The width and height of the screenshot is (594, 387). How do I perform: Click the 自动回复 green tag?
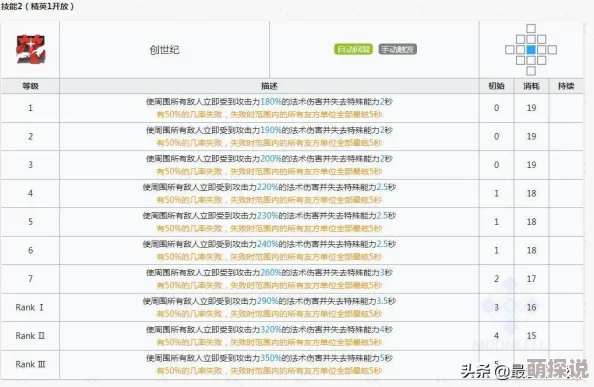coord(353,49)
